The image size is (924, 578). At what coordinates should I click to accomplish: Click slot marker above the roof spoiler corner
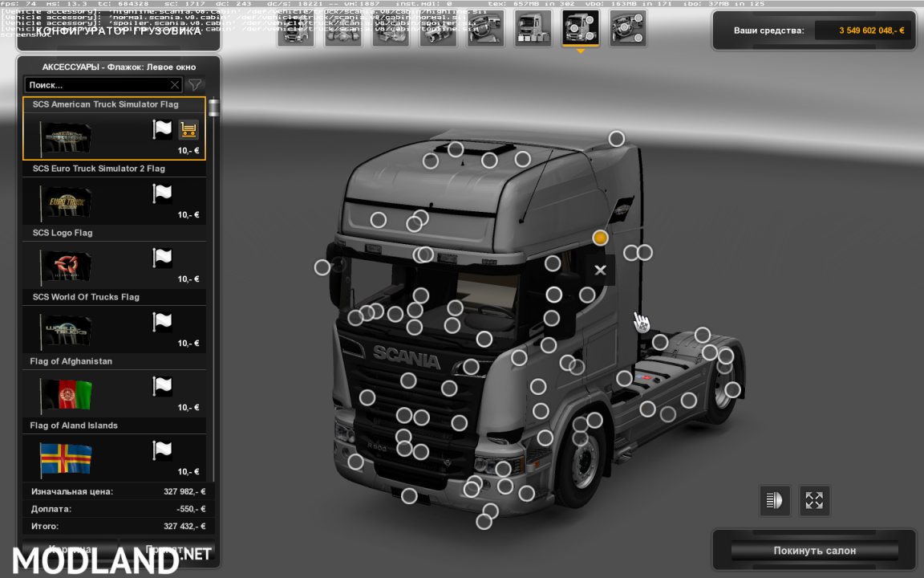click(616, 139)
